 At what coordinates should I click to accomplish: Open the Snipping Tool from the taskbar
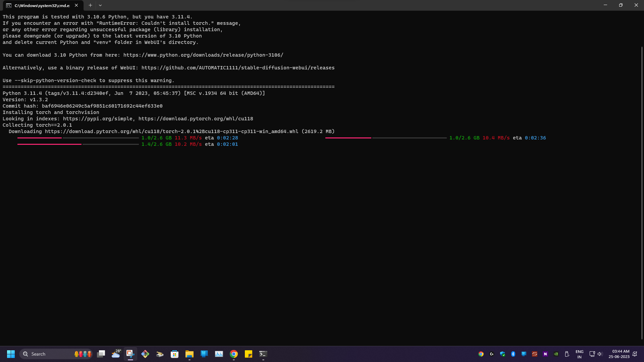click(x=130, y=354)
